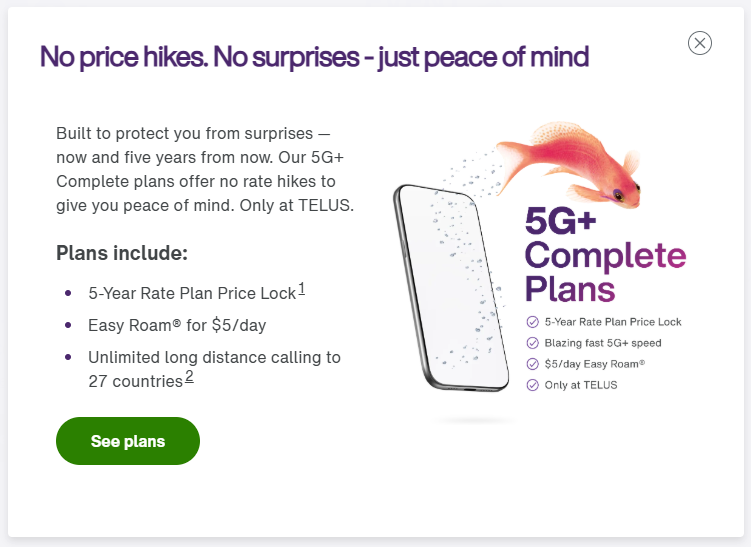Image resolution: width=751 pixels, height=547 pixels.
Task: Click the bullet dot before Easy Roam
Action: (68, 325)
